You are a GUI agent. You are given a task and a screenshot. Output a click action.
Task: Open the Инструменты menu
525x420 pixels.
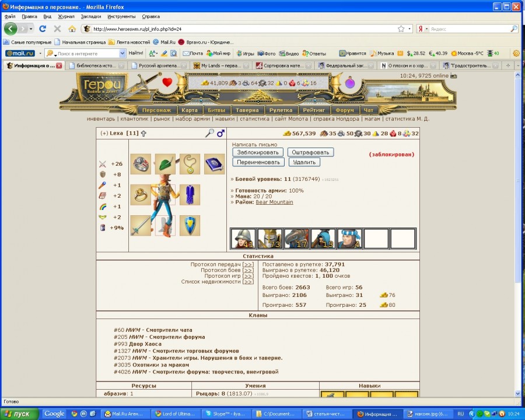coord(121,16)
